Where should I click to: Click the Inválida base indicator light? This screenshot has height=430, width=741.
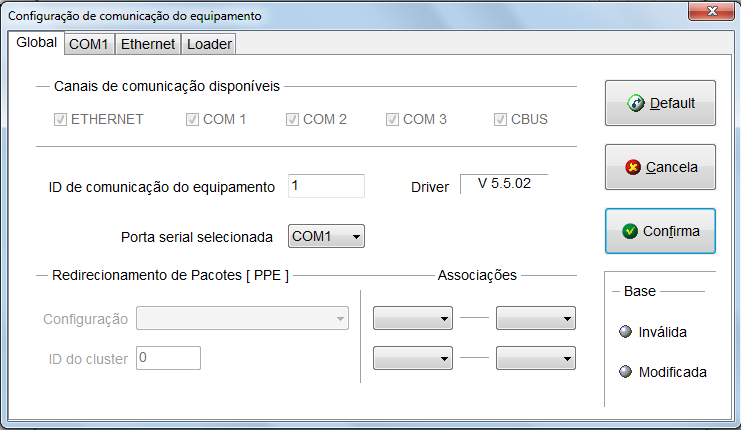coord(625,332)
